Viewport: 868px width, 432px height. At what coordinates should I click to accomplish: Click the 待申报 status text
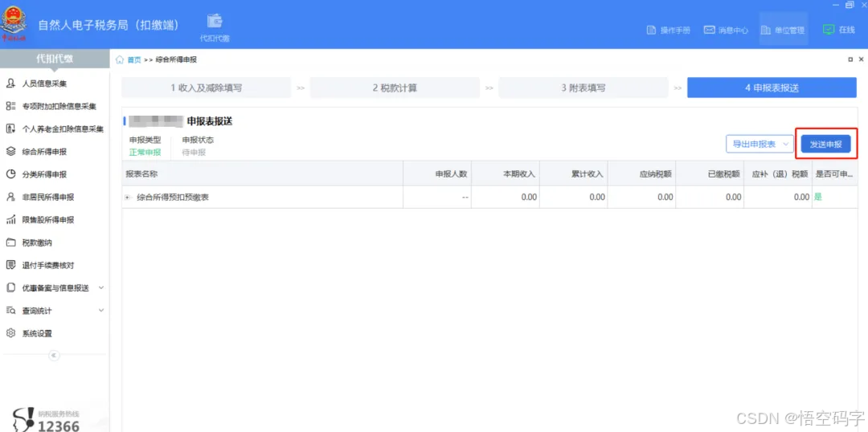coord(194,152)
